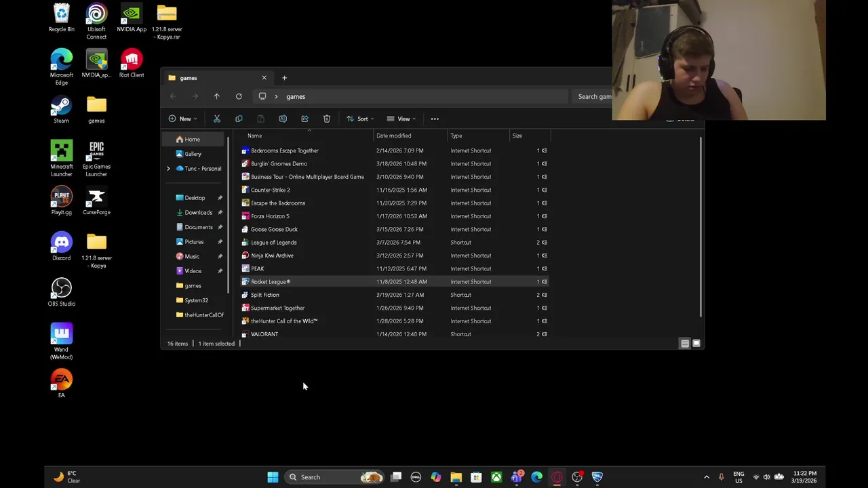Screen dimensions: 868x488
Task: Select the CurseForge desktop icon
Action: click(x=96, y=201)
